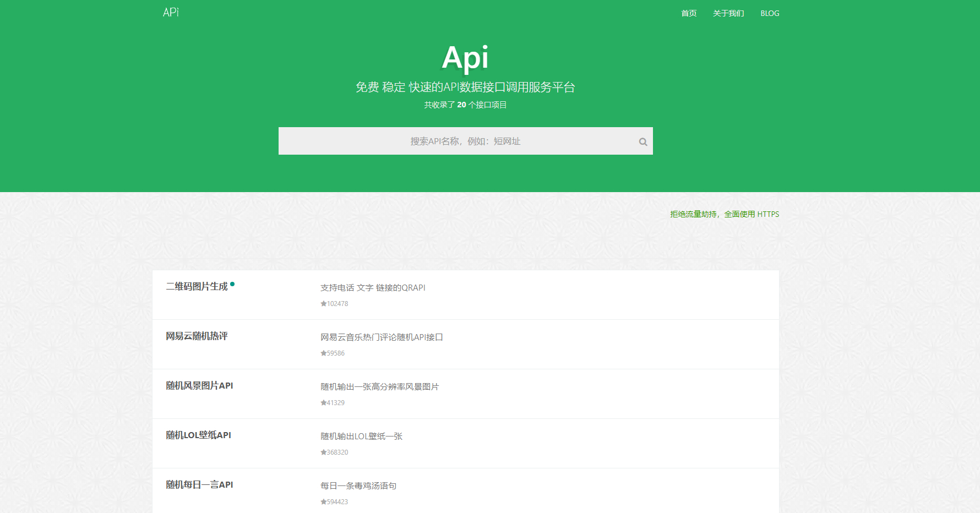Click the star icon beside 368320

(x=324, y=452)
